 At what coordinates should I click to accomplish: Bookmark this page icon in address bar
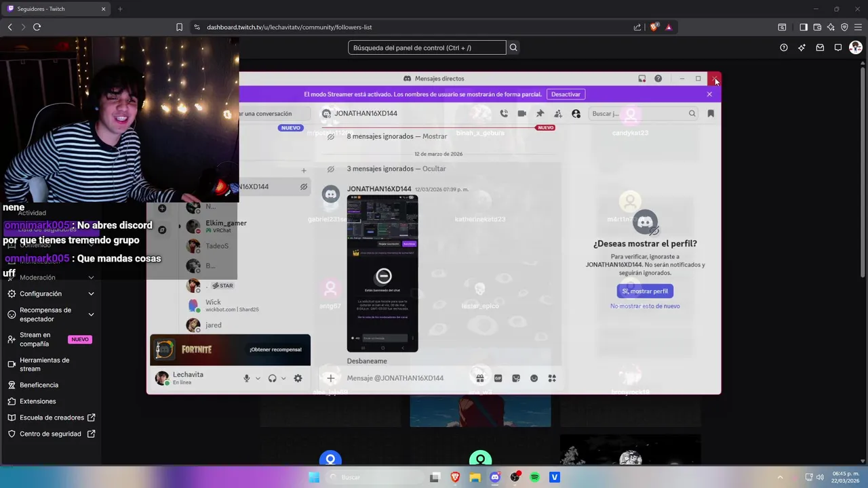179,27
